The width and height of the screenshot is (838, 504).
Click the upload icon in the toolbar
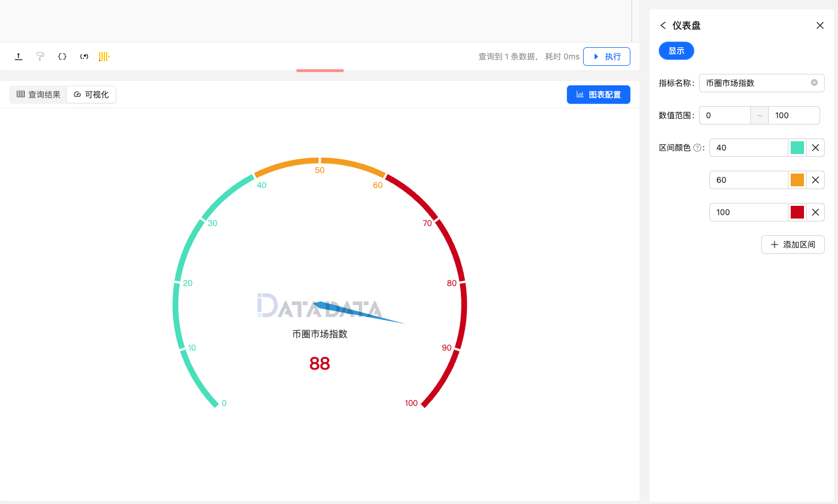(18, 56)
